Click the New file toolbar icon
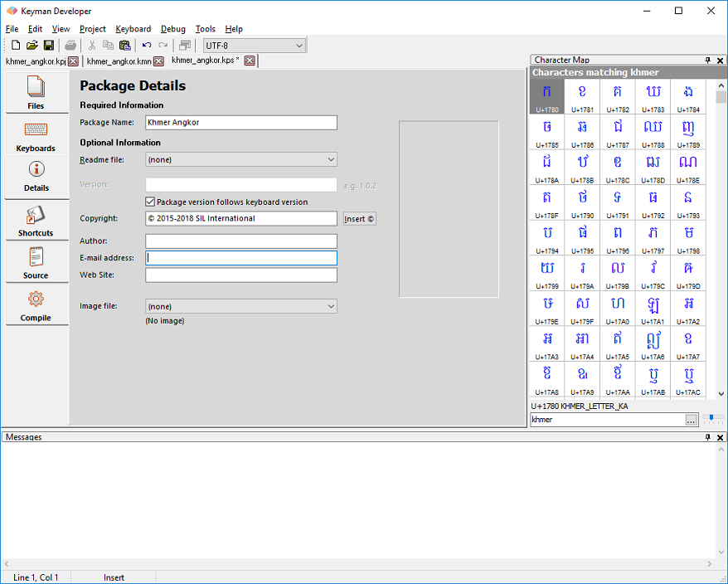 (x=16, y=45)
